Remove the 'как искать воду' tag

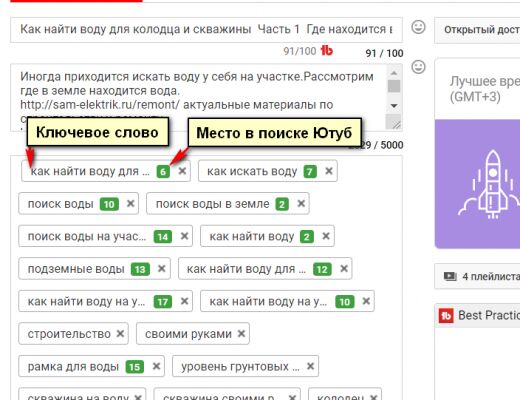329,171
